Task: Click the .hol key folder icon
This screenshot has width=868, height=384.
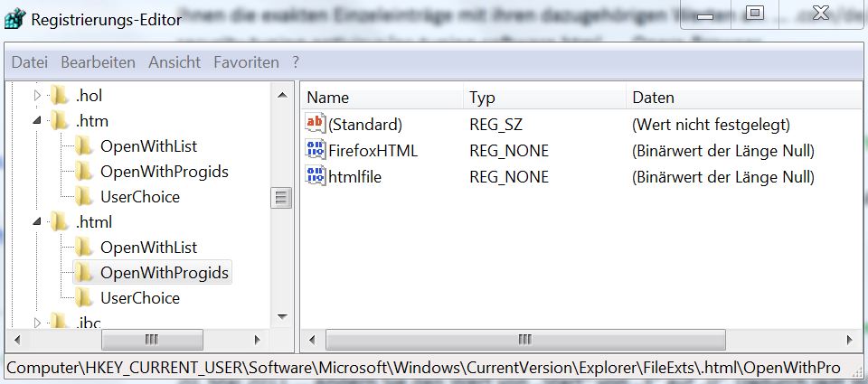Action: (61, 95)
